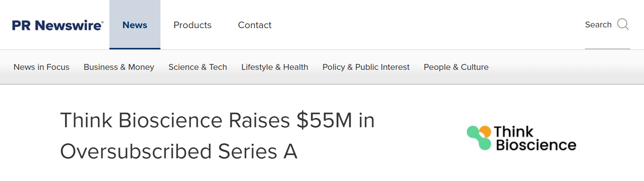Click the underline bar beneath Search
Image resolution: width=644 pixels, height=181 pixels.
click(x=607, y=49)
